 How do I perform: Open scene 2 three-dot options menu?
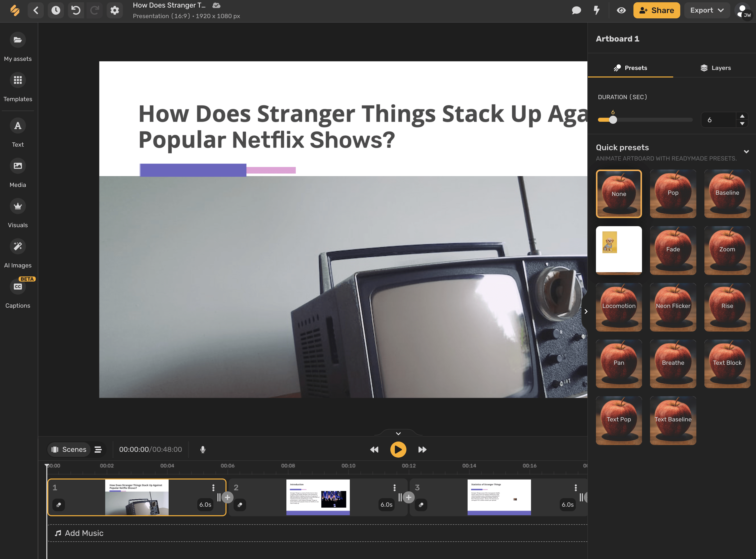tap(395, 488)
